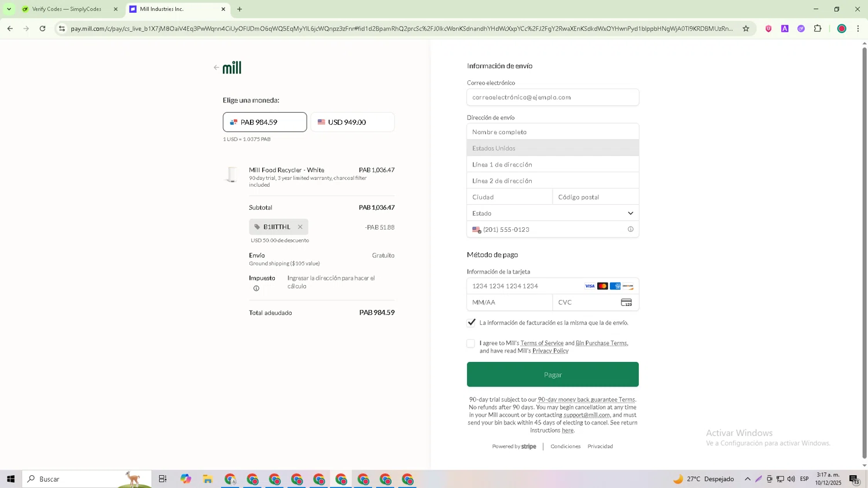Click the Pagar button

(x=553, y=375)
